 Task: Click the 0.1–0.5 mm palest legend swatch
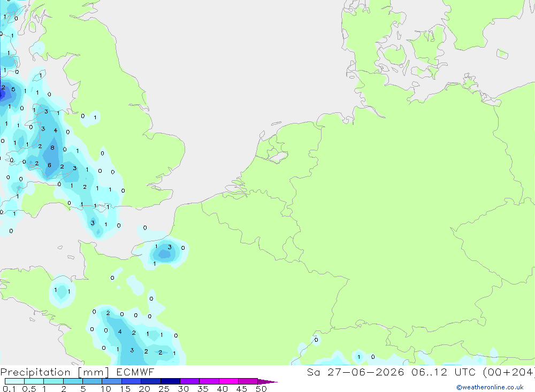point(14,381)
